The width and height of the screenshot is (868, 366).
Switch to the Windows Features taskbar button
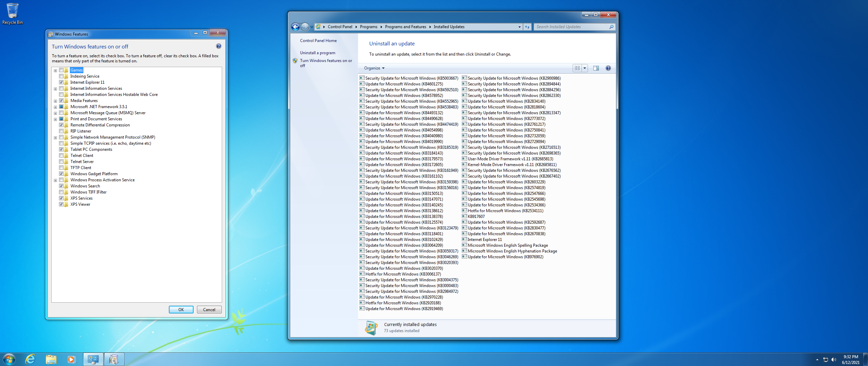114,359
